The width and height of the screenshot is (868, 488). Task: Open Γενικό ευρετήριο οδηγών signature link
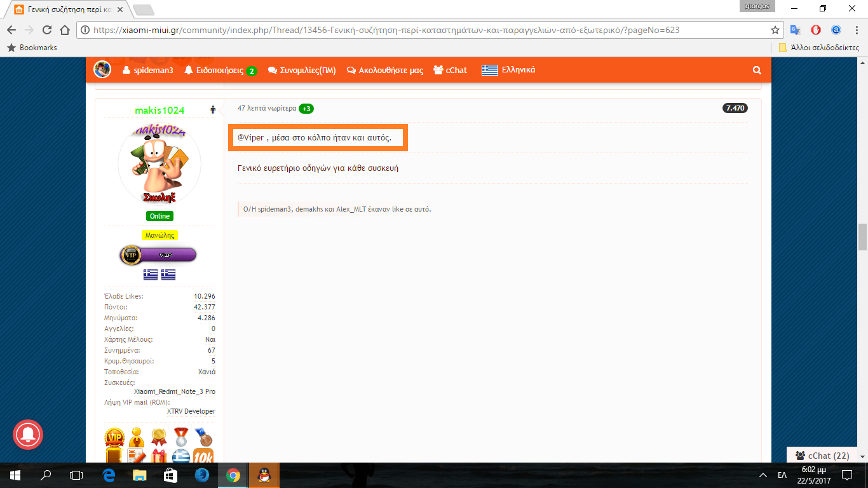(x=318, y=168)
